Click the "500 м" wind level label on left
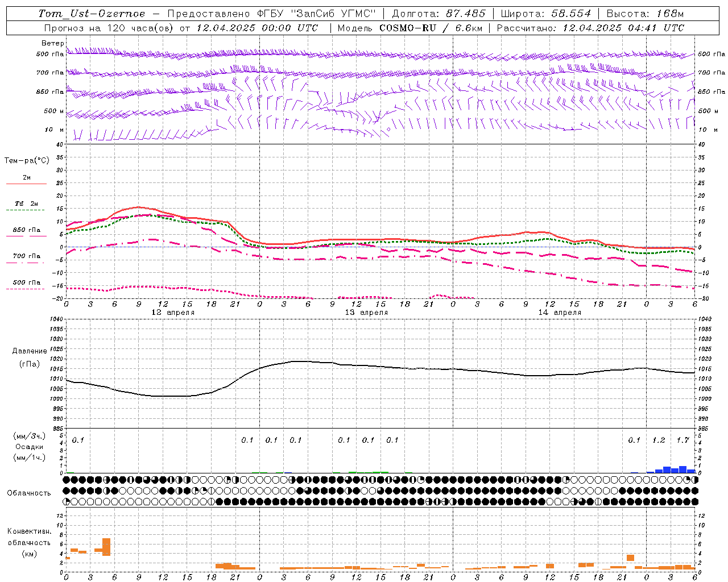Viewport: 728px width, 582px height. pos(54,111)
